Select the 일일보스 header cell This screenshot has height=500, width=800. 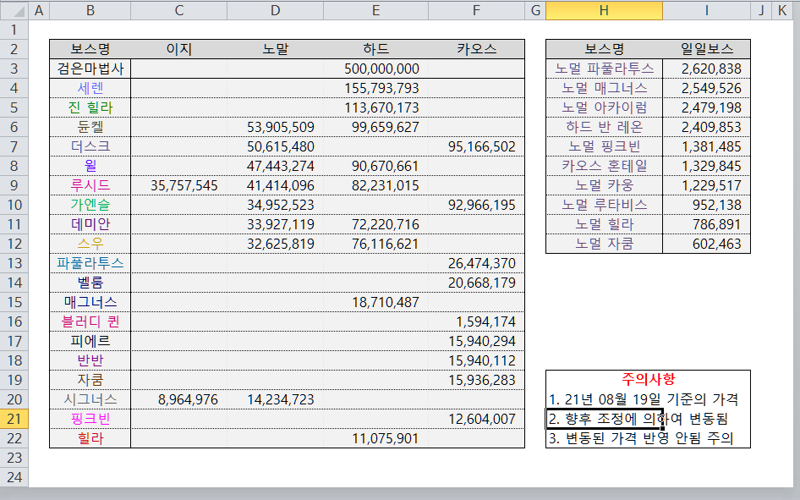pyautogui.click(x=707, y=49)
